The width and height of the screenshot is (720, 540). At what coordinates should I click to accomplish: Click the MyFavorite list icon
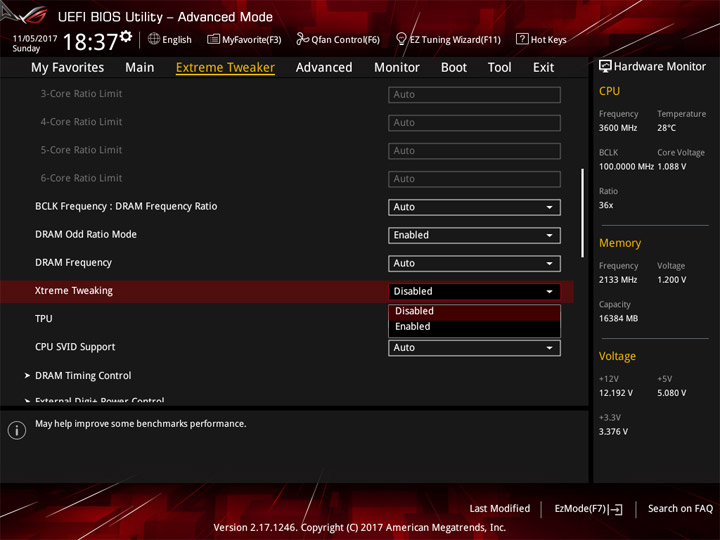(213, 39)
